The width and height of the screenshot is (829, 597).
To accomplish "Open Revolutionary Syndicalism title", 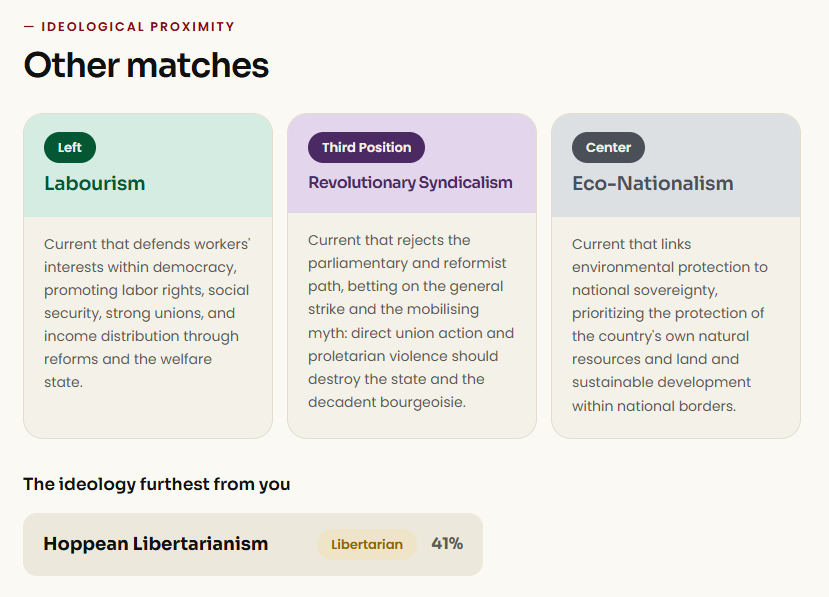I will click(x=410, y=182).
